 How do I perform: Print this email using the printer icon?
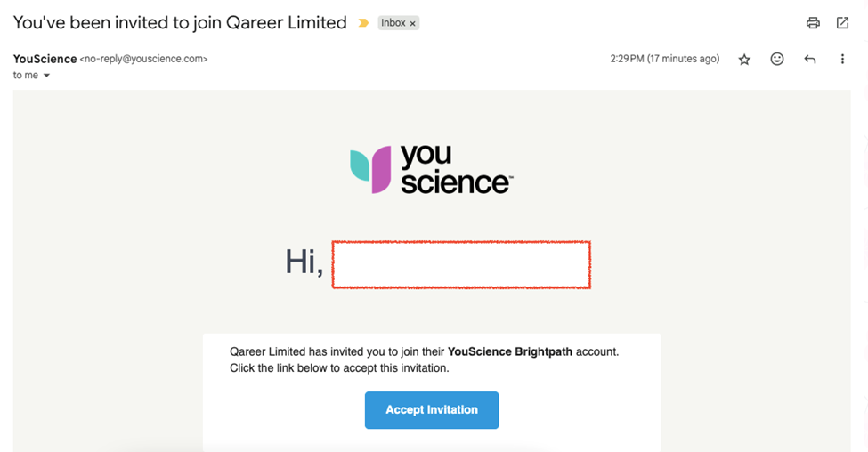click(x=813, y=22)
